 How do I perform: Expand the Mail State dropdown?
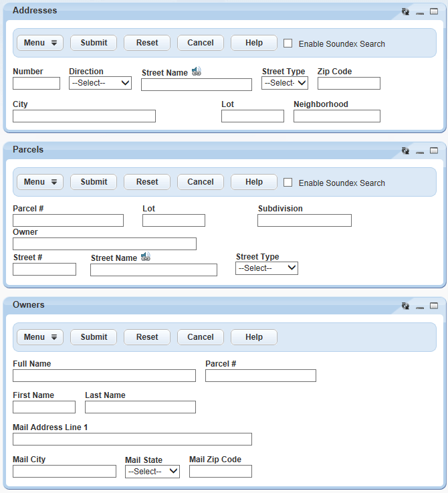pos(152,472)
